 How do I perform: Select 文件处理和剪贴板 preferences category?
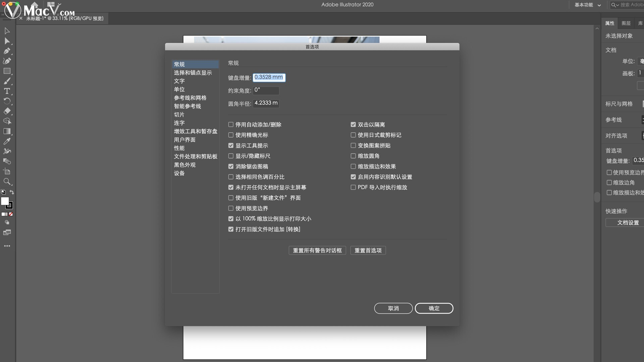pyautogui.click(x=196, y=157)
